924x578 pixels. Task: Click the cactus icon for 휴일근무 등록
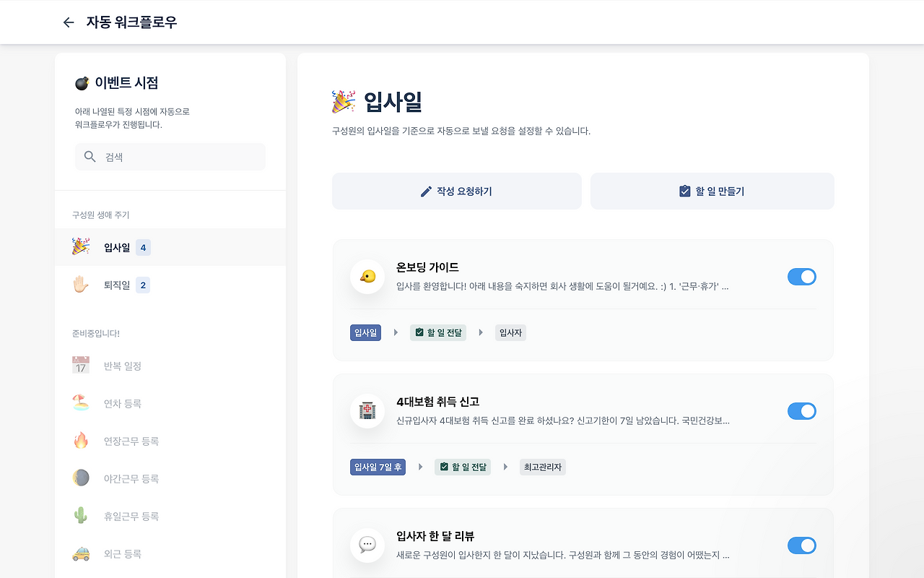coord(81,516)
